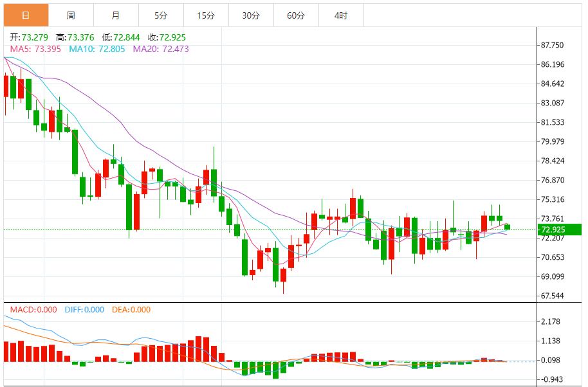Switch to the weekly 周 tab
The height and width of the screenshot is (387, 588).
[x=71, y=15]
